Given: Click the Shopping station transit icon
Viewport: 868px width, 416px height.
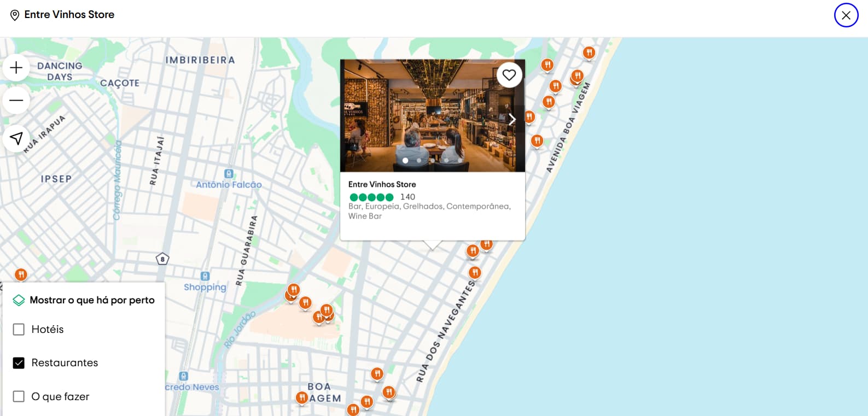Looking at the screenshot, I should pyautogui.click(x=205, y=276).
